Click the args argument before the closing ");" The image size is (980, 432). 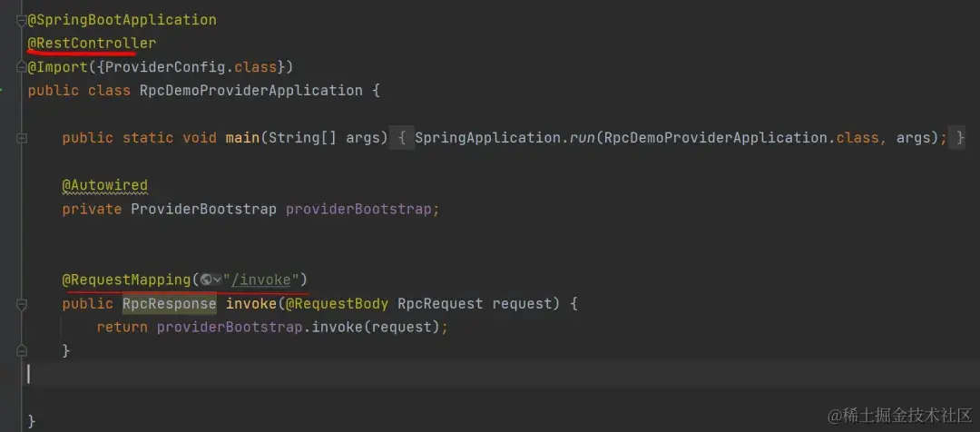pyautogui.click(x=914, y=138)
